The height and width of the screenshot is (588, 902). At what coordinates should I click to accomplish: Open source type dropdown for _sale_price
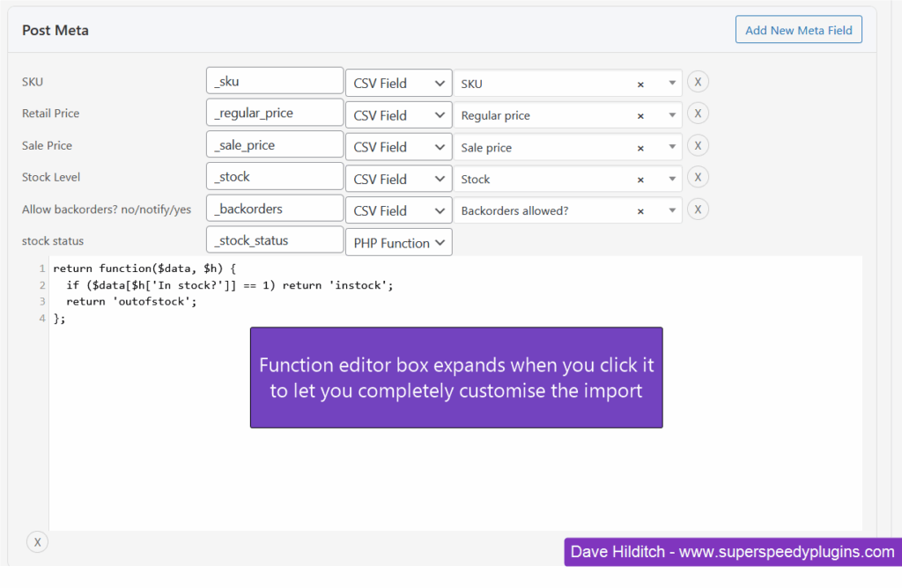(398, 147)
